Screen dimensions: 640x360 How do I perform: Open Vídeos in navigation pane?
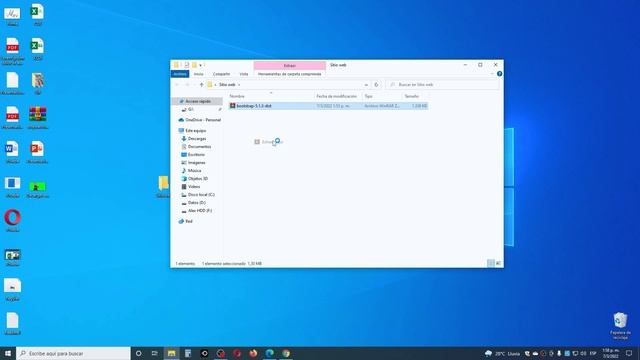click(x=191, y=187)
